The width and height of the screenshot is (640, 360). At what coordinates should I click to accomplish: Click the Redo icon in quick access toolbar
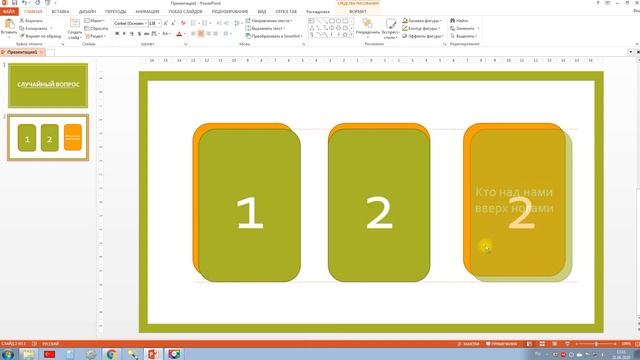[x=38, y=3]
